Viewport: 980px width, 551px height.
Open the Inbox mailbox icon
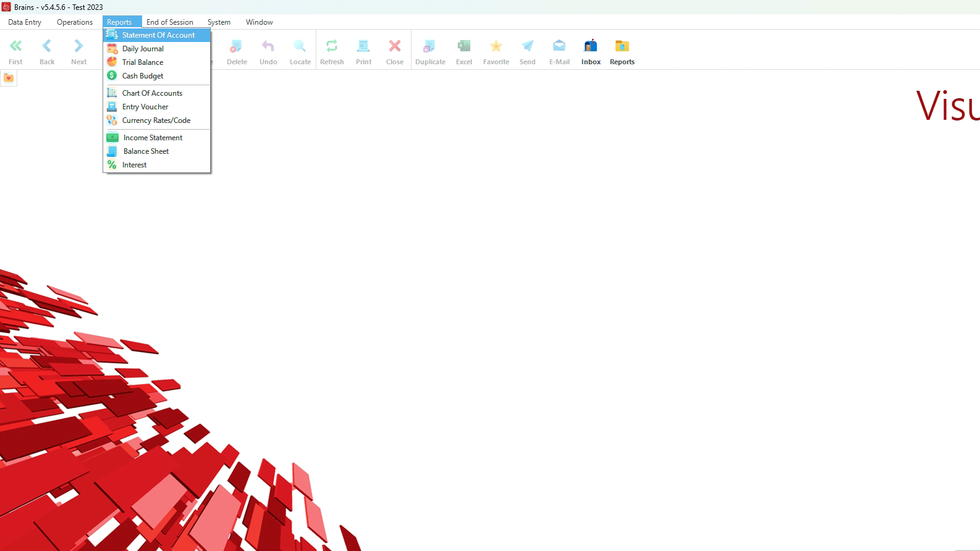(x=591, y=46)
